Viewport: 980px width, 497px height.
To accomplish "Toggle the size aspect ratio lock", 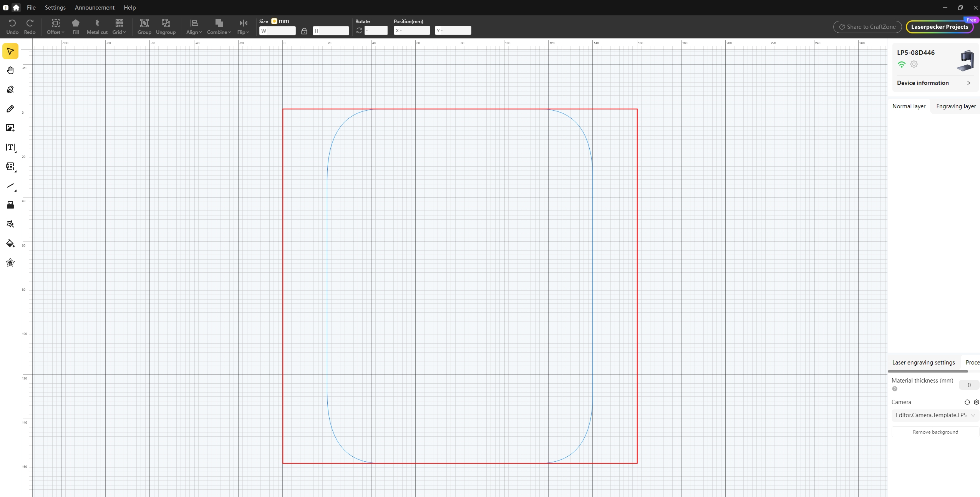I will pos(304,31).
